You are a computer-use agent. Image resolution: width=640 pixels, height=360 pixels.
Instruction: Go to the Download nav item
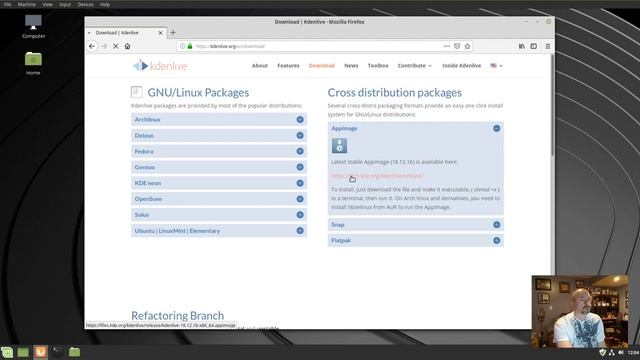click(322, 66)
